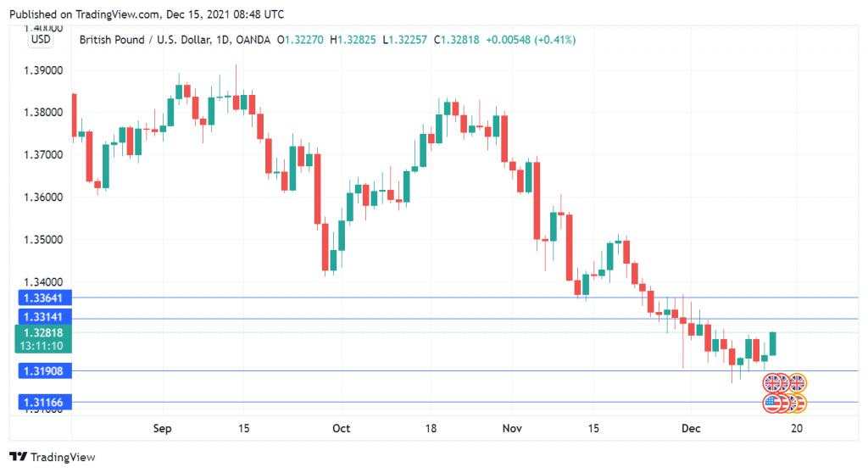Click the Oct label on time axis
This screenshot has width=868, height=473.
[x=342, y=428]
